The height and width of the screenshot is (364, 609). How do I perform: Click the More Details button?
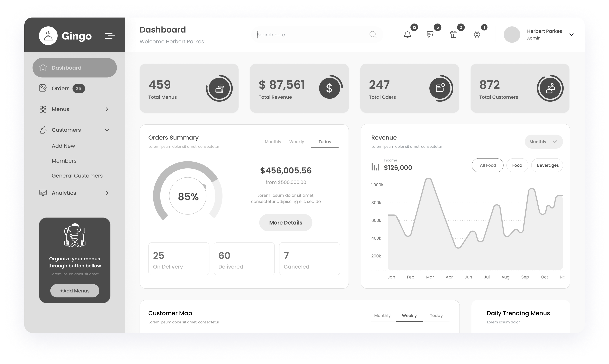(x=286, y=223)
